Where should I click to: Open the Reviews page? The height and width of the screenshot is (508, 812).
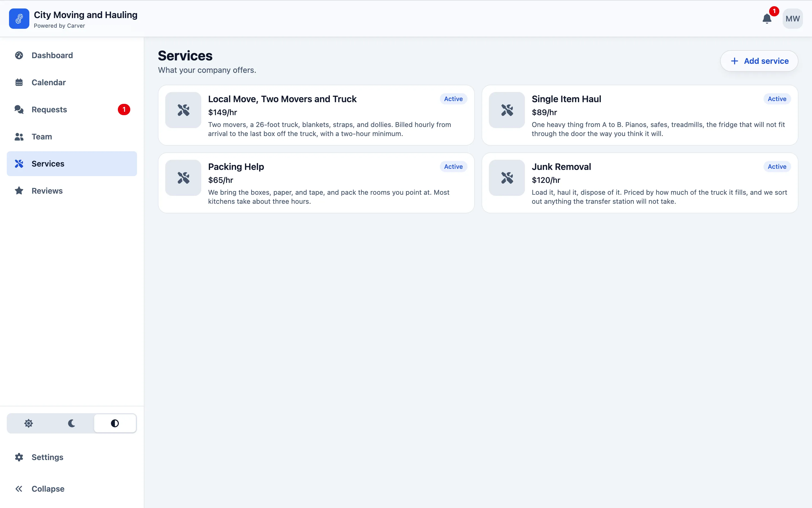pos(72,191)
